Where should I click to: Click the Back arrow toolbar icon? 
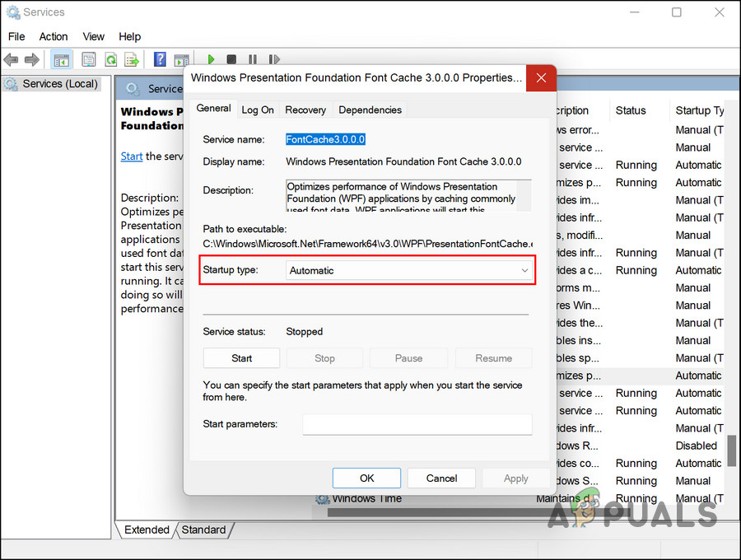click(x=11, y=59)
